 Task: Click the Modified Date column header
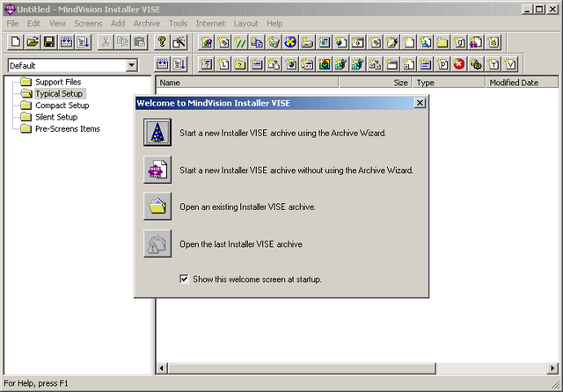point(522,83)
